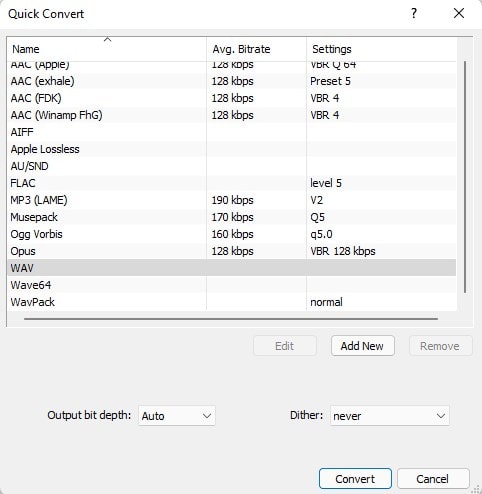Select MP3 (LAME) preset

pyautogui.click(x=232, y=200)
